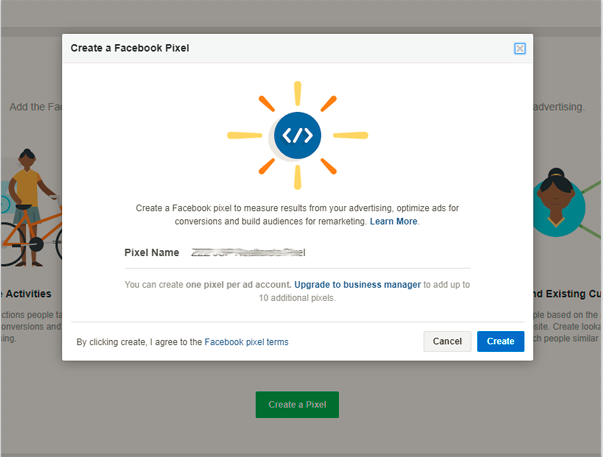Follow Upgrade to business manager link
The image size is (603, 457).
[x=357, y=285]
